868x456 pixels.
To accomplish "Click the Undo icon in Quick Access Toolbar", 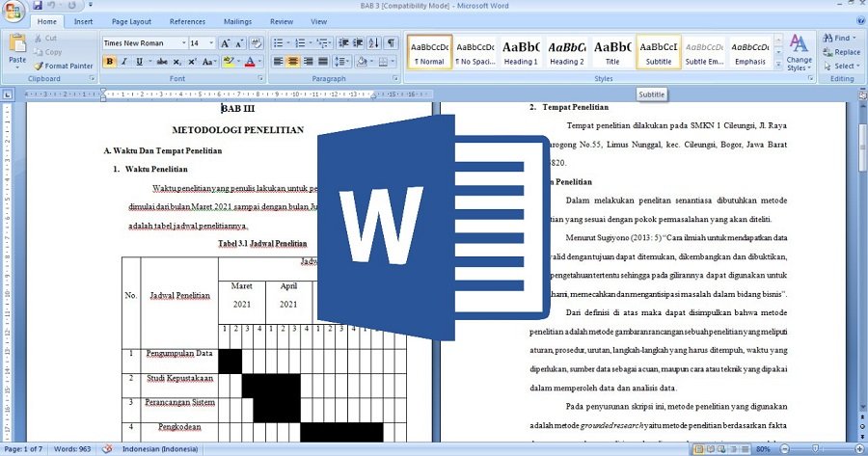I will 52,6.
